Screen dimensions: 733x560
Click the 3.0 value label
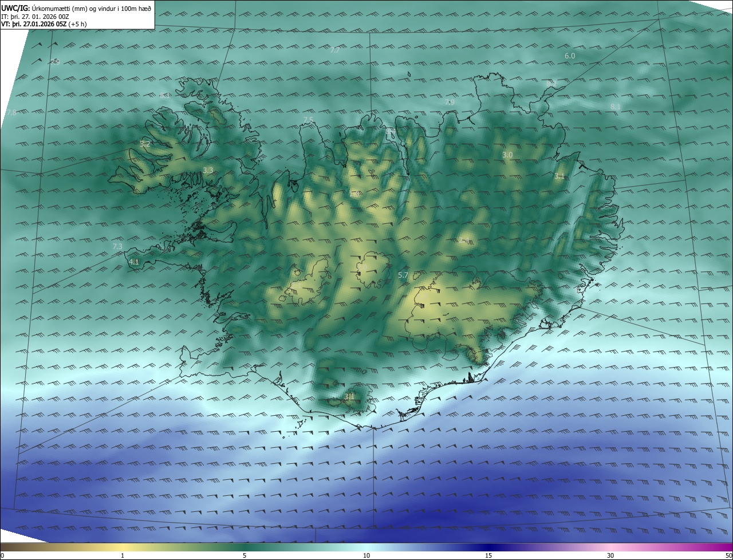point(507,155)
